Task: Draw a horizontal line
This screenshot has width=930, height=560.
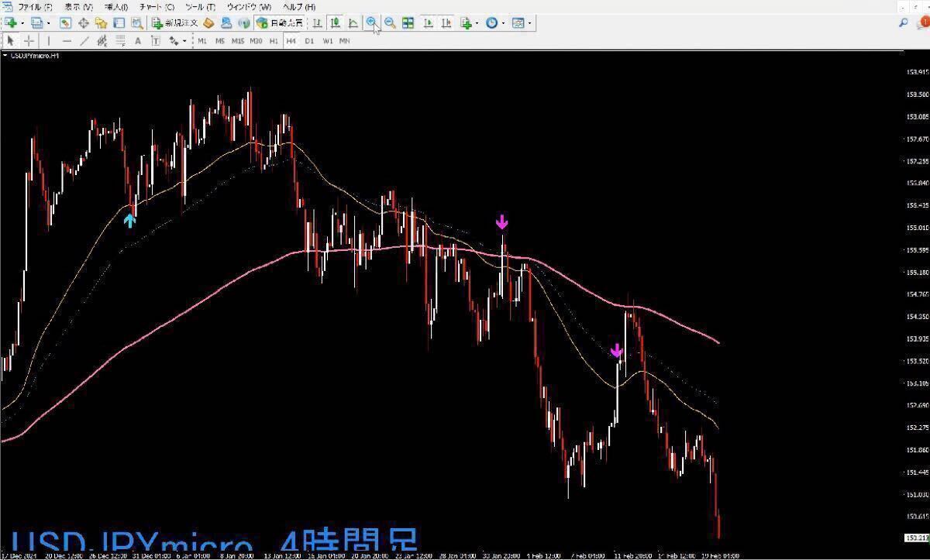Action: click(x=67, y=40)
